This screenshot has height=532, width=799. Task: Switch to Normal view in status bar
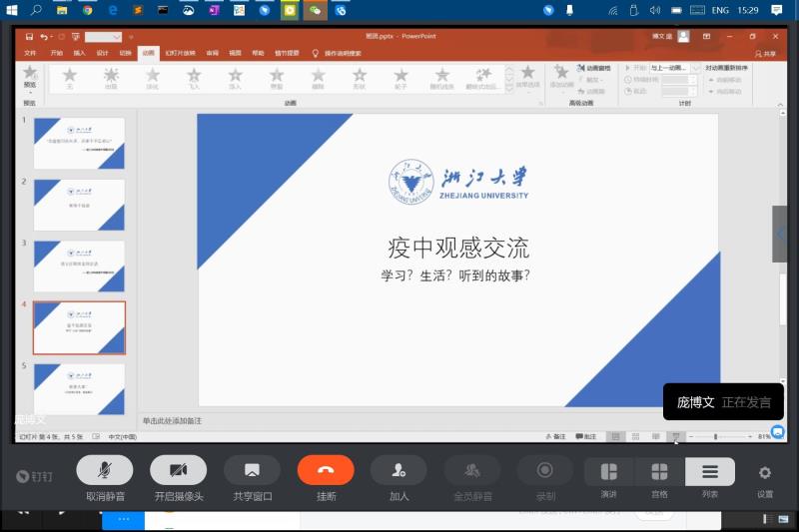coord(615,437)
